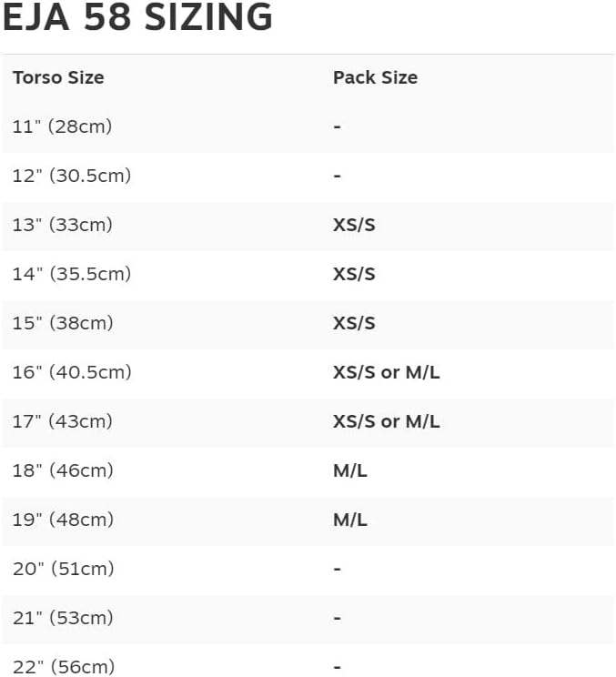
Task: Click the 11" (28cm) torso size cell
Action: pyautogui.click(x=62, y=126)
